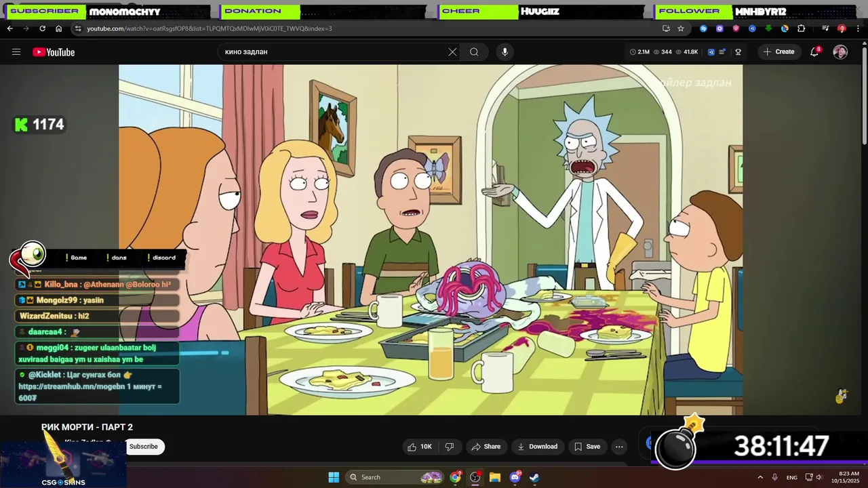Dislike the video
Viewport: 868px width, 488px height.
(x=449, y=447)
